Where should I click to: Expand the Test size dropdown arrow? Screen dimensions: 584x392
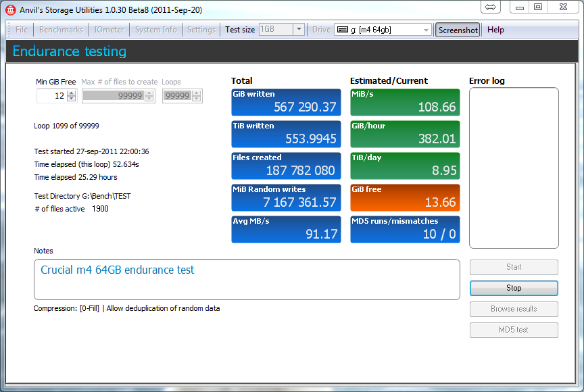[x=299, y=30]
